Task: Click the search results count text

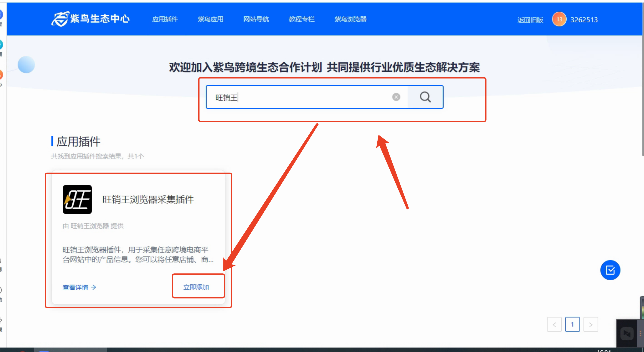Action: click(x=97, y=156)
